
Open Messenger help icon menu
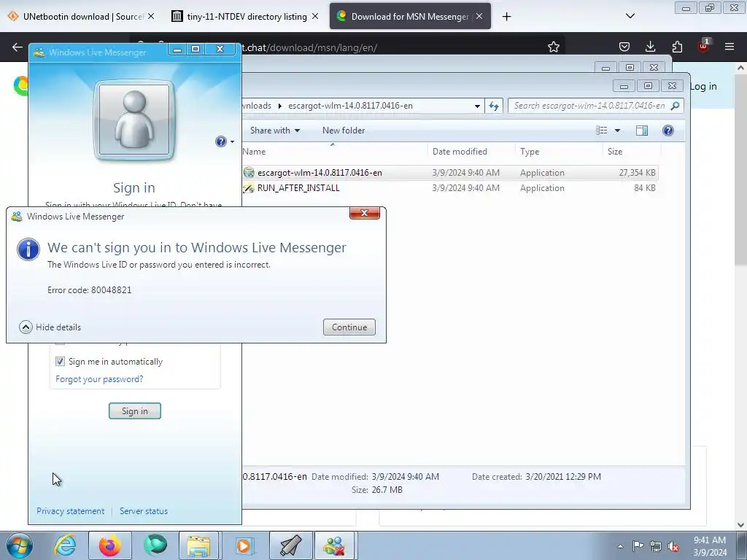[225, 141]
